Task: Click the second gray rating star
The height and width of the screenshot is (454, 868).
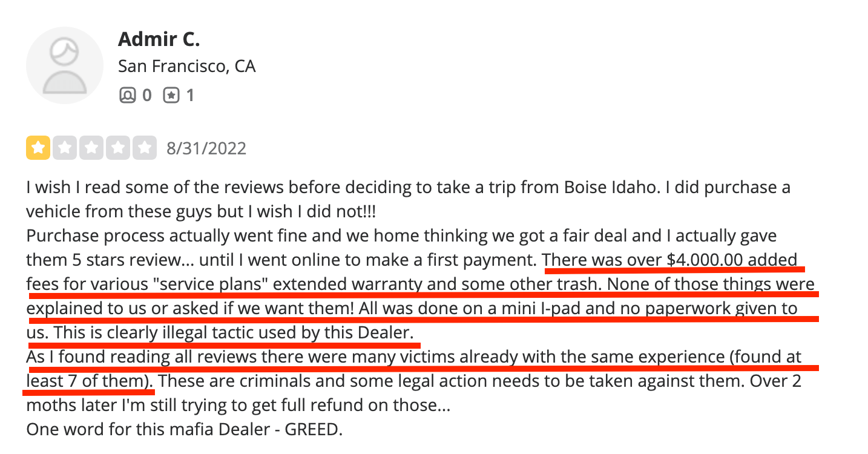Action: click(64, 148)
